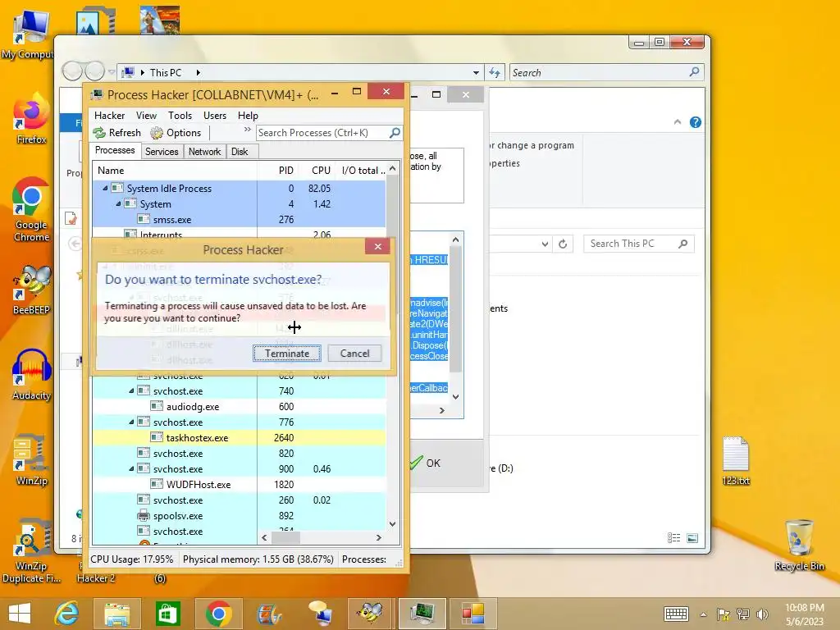Collapse svchost.exe PID 776 subtree
Image resolution: width=840 pixels, height=630 pixels.
(x=131, y=422)
